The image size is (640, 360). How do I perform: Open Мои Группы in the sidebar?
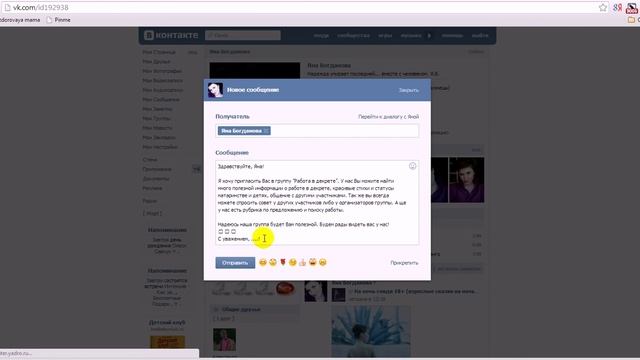[x=156, y=118]
